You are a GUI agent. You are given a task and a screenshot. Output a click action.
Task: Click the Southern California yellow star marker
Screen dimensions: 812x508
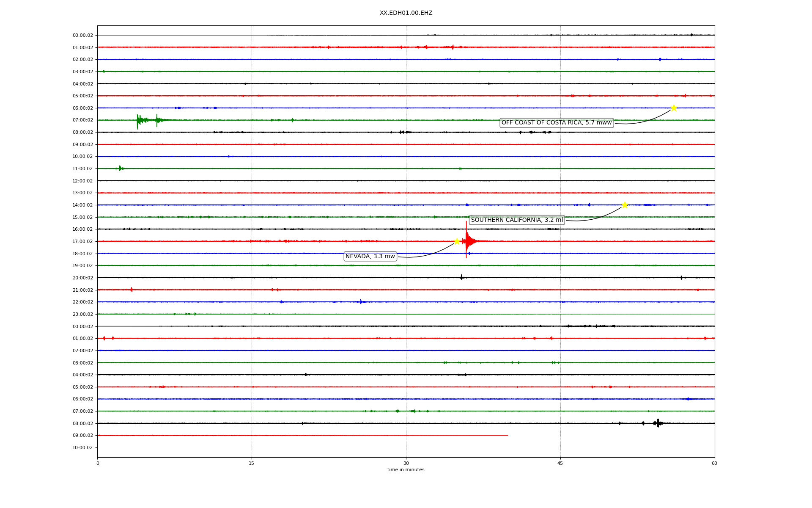pos(625,205)
